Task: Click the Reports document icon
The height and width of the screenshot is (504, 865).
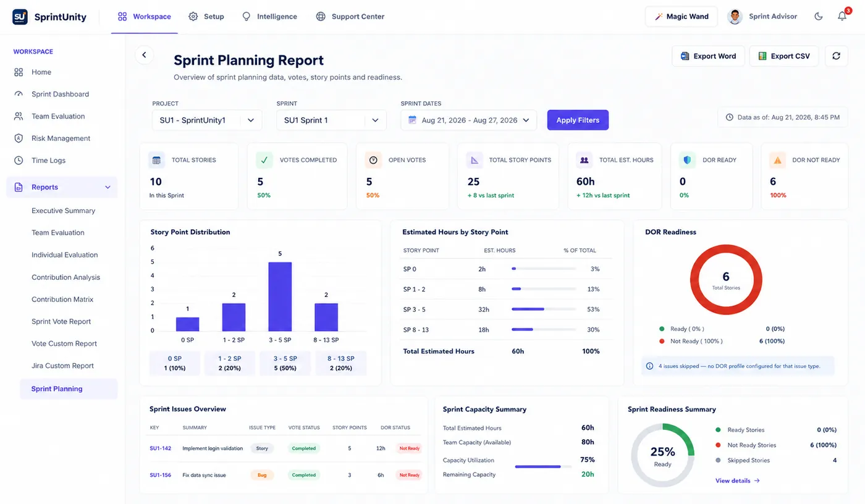Action: coord(19,187)
